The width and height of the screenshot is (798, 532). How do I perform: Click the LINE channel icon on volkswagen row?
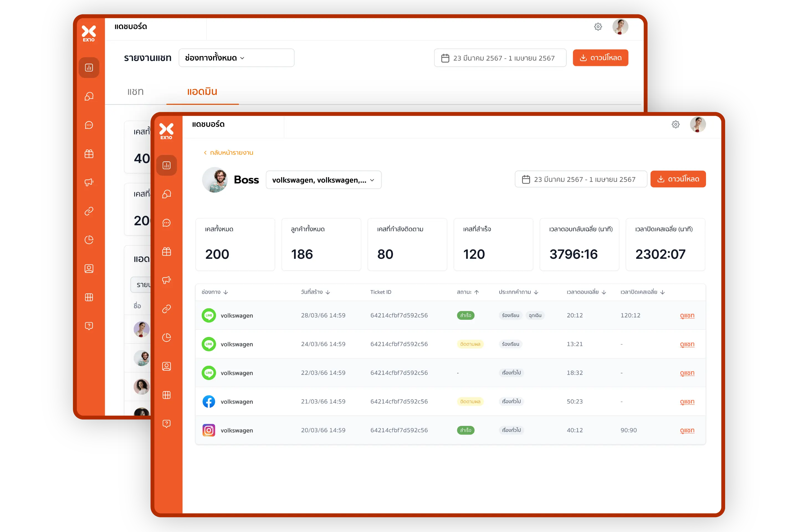click(x=209, y=315)
